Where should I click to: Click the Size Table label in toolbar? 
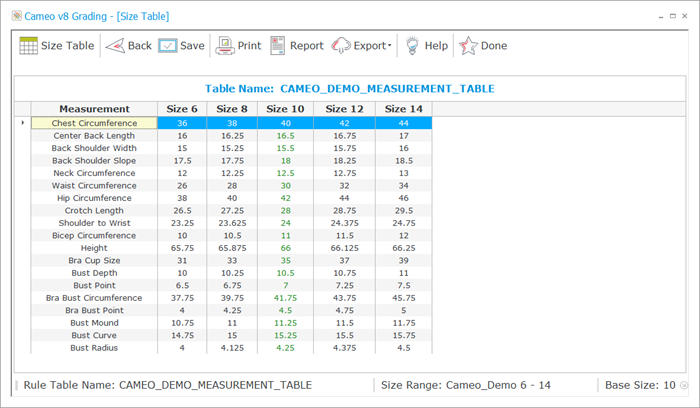coord(67,46)
